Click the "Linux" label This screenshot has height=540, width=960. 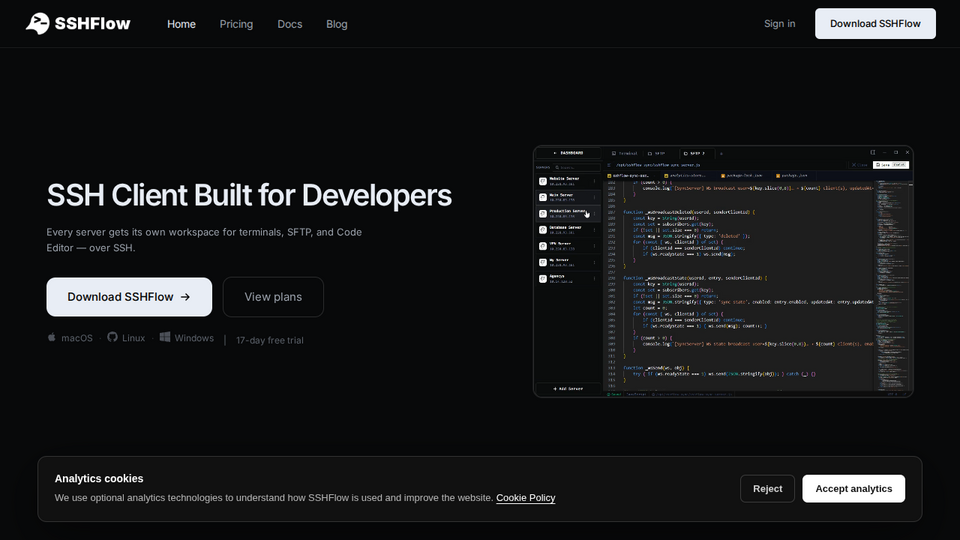[133, 338]
